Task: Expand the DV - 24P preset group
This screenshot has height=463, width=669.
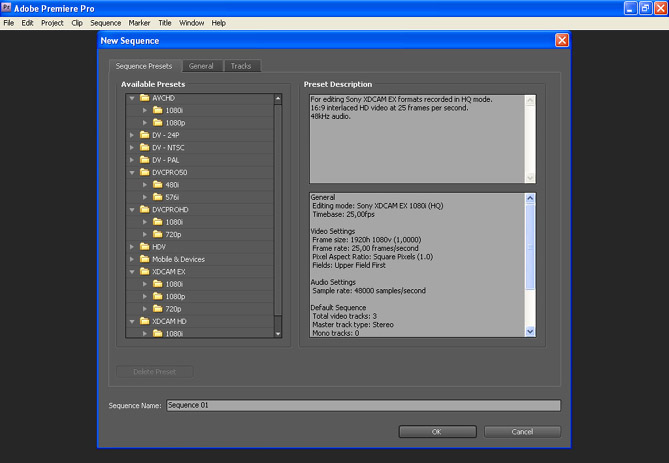Action: (131, 135)
